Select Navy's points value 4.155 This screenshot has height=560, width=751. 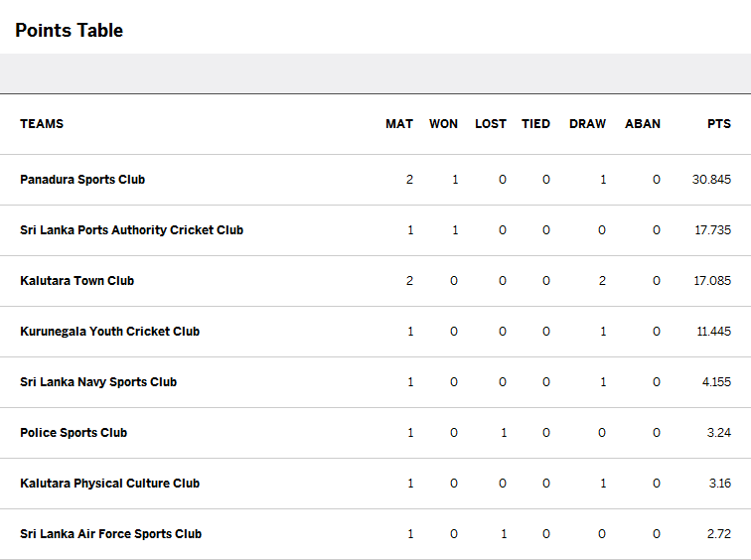point(716,382)
